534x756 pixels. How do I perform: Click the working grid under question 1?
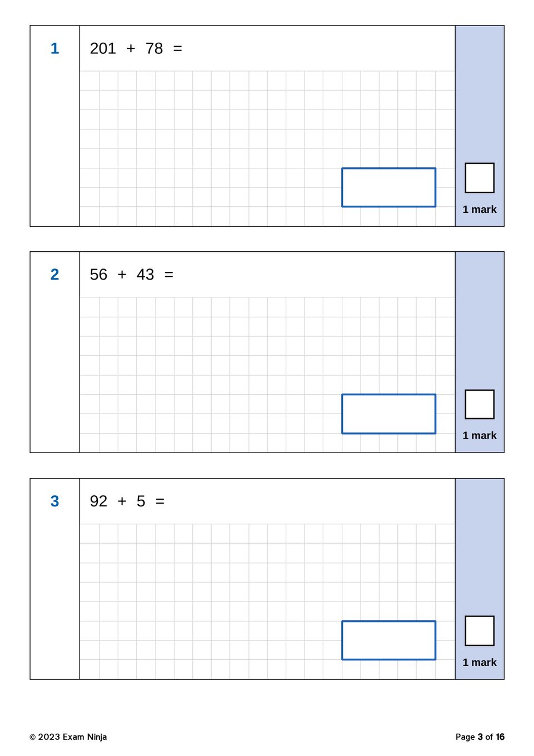(211, 139)
